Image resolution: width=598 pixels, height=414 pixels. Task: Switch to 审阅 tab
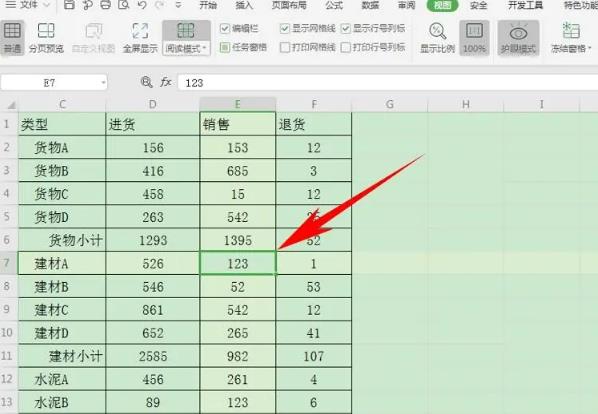point(406,5)
